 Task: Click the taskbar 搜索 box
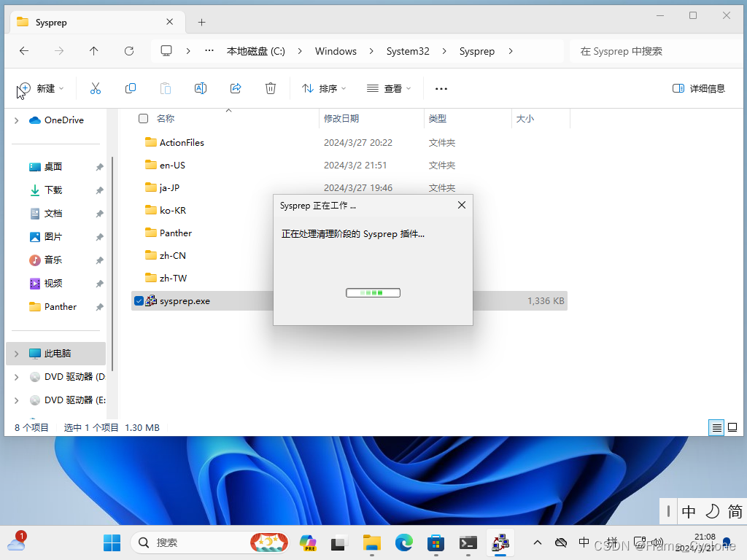(209, 542)
